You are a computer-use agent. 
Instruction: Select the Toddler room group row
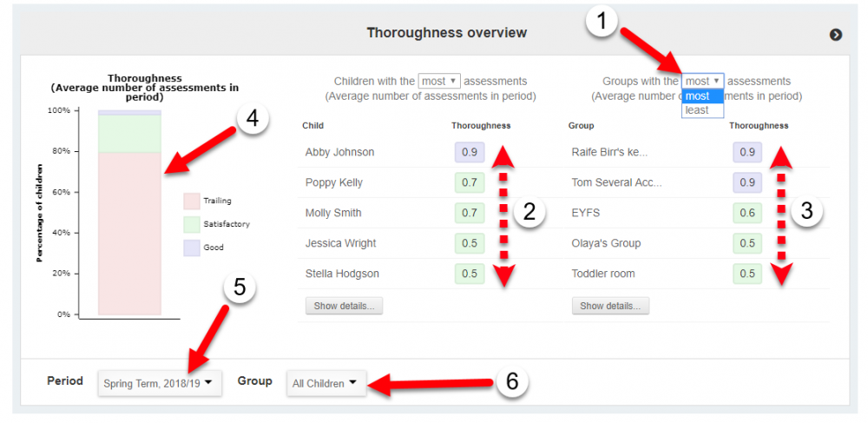603,274
